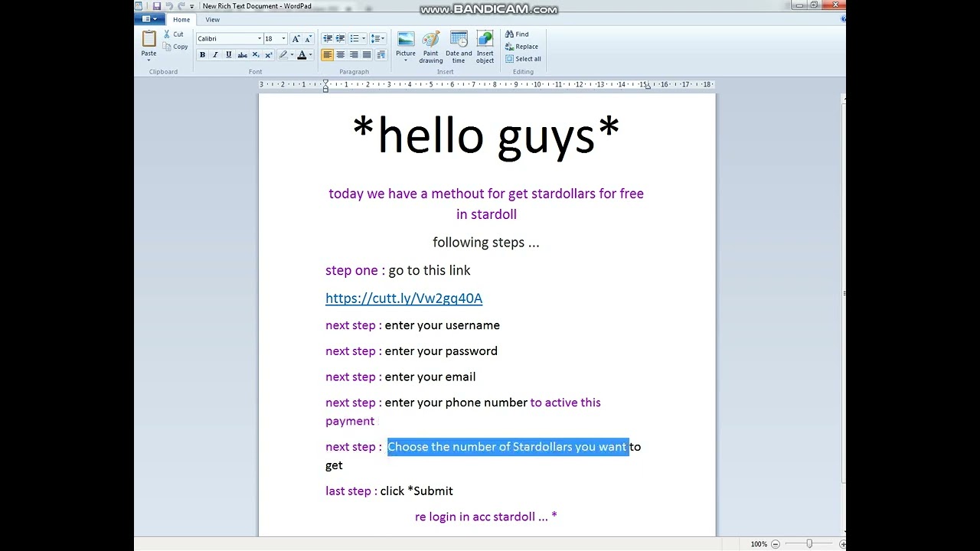Viewport: 980px width, 551px height.
Task: Open the list style dropdown arrow
Action: pyautogui.click(x=363, y=38)
